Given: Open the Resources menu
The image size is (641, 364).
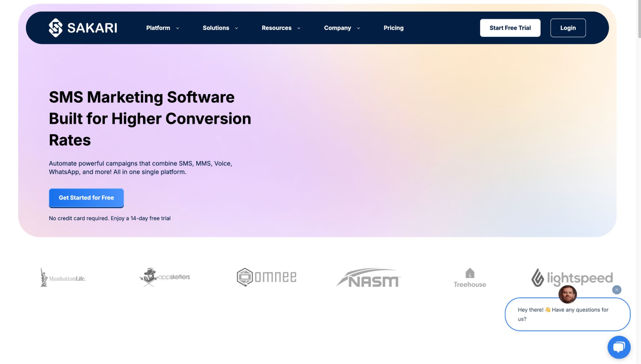Looking at the screenshot, I should [x=276, y=28].
